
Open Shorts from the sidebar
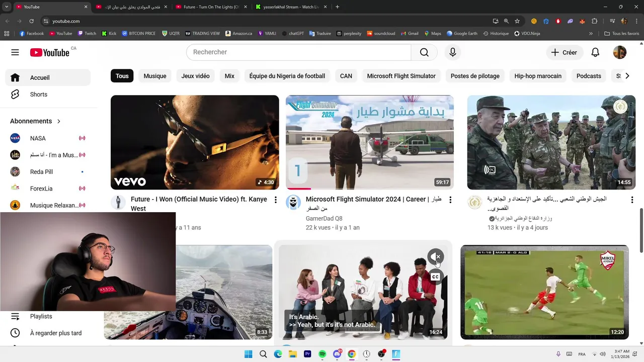point(48,95)
